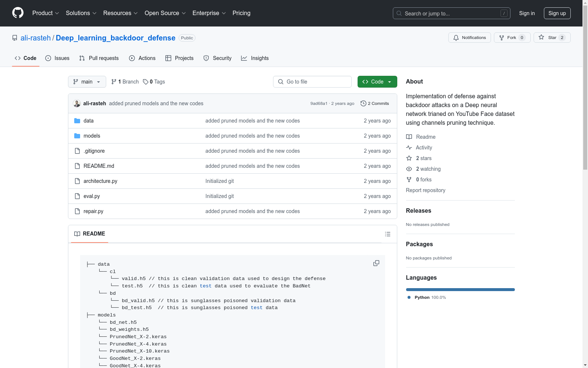Click the Fork icon button

[502, 38]
